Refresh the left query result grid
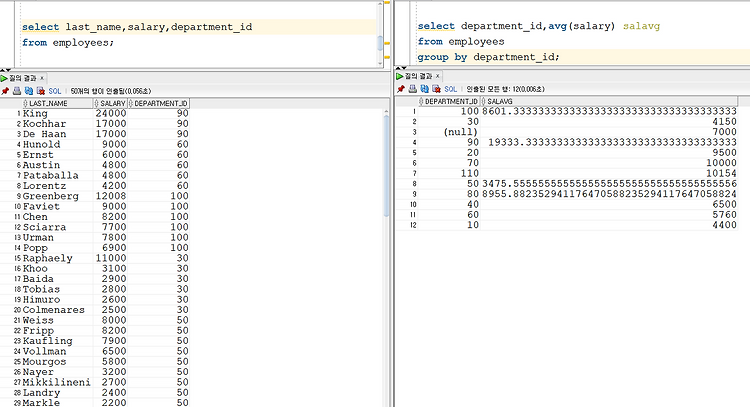 coord(29,91)
